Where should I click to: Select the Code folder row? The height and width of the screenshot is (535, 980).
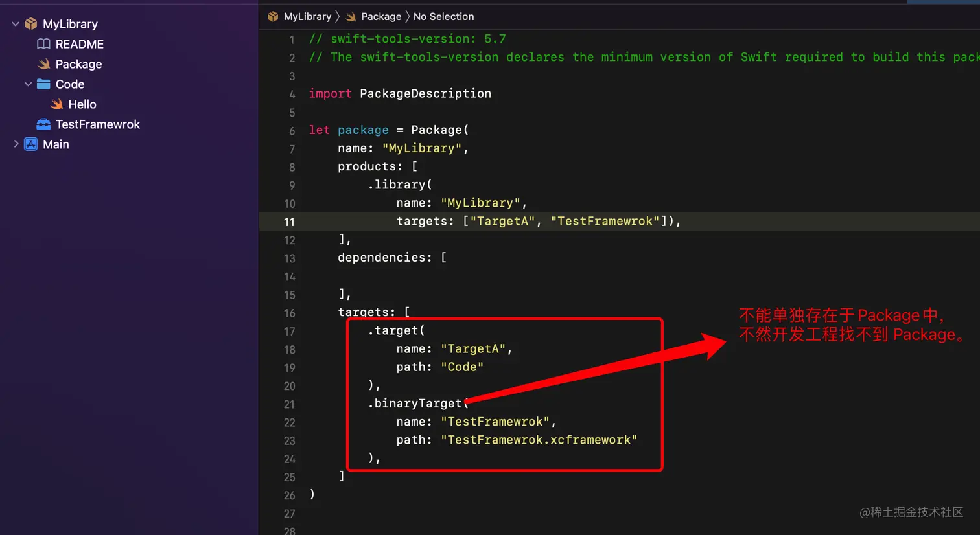click(x=70, y=84)
